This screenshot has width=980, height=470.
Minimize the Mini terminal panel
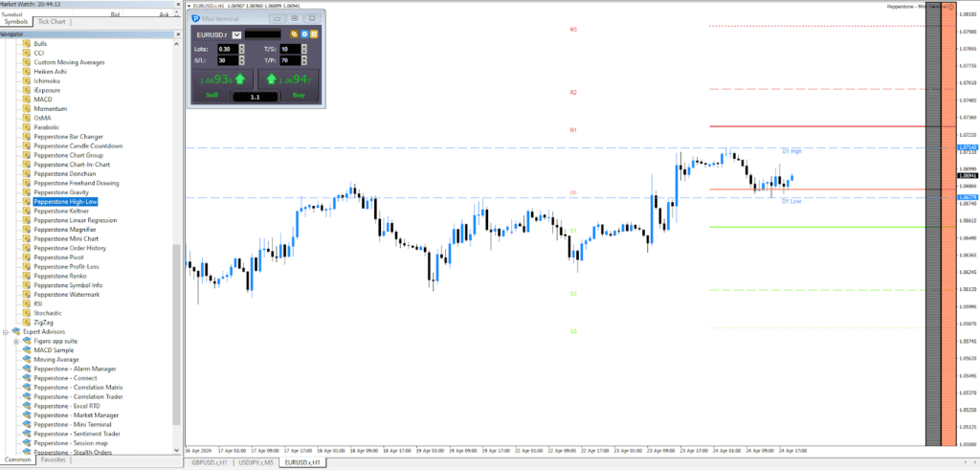pyautogui.click(x=278, y=19)
